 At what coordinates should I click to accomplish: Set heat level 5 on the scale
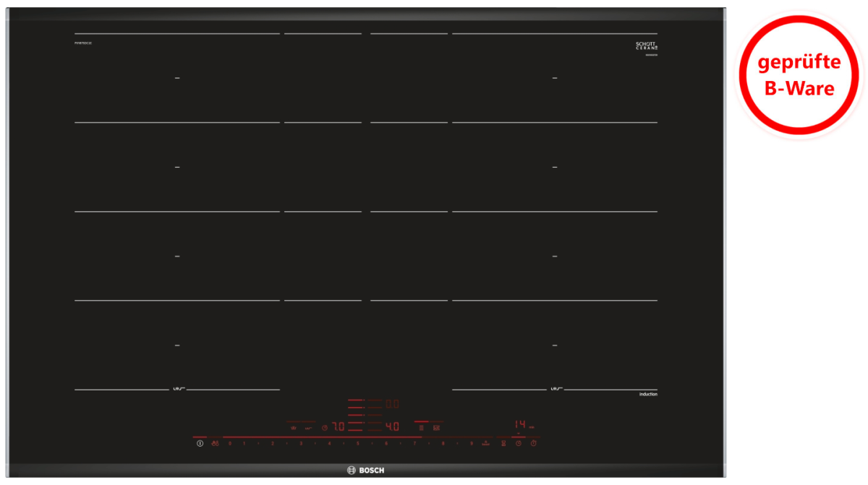tap(357, 443)
